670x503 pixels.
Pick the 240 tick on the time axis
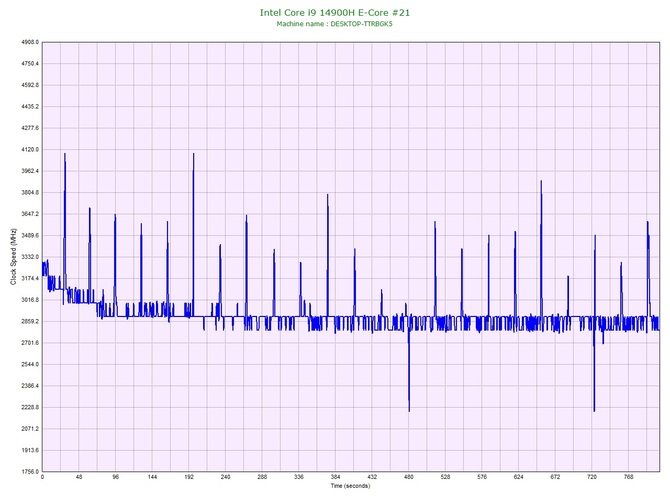[x=226, y=477]
